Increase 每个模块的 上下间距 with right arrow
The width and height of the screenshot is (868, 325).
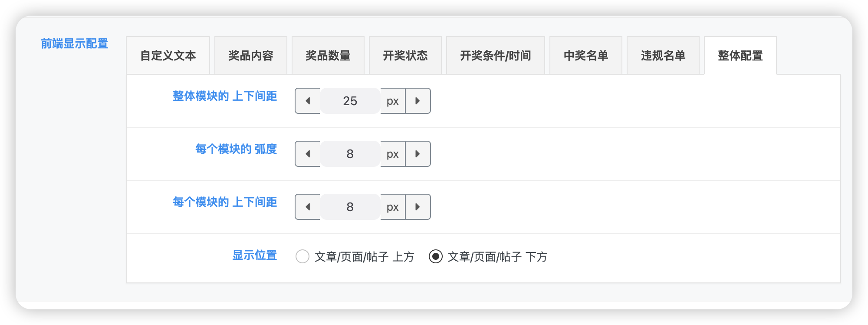coord(418,207)
